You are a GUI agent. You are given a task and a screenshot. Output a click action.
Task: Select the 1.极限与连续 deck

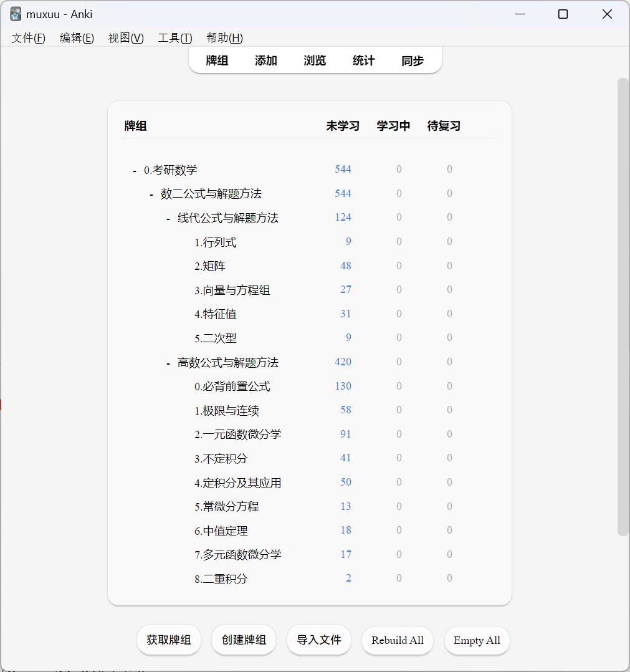click(x=227, y=411)
